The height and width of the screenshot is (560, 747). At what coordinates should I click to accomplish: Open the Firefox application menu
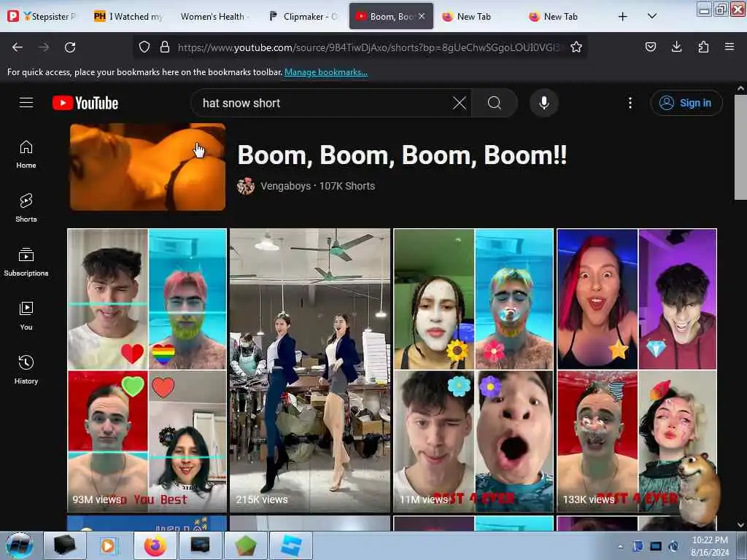point(729,47)
